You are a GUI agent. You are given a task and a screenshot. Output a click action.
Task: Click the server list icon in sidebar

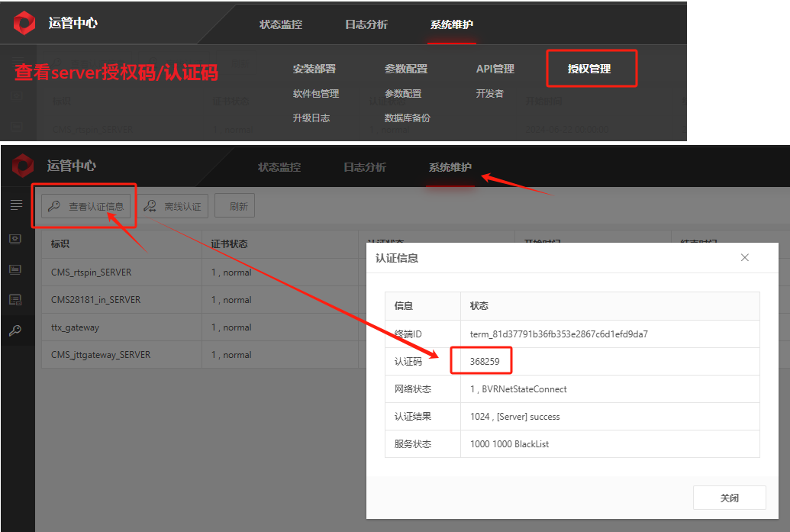16,269
